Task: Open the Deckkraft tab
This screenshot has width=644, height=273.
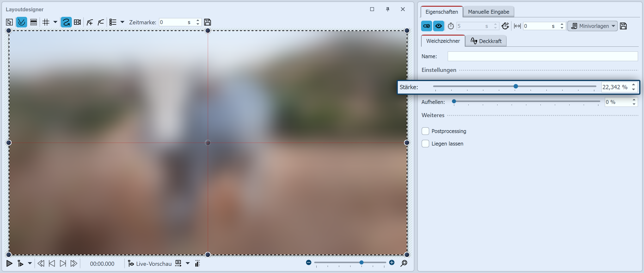Action: [486, 41]
